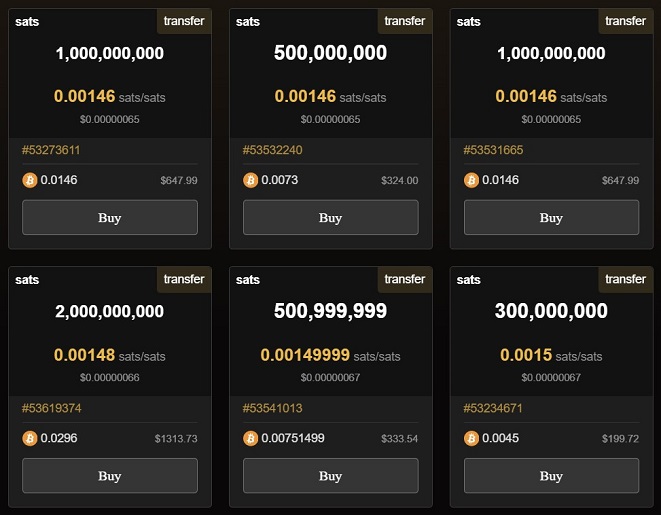The height and width of the screenshot is (515, 661).
Task: Buy listing #53531665 for $647.99
Action: click(x=551, y=217)
